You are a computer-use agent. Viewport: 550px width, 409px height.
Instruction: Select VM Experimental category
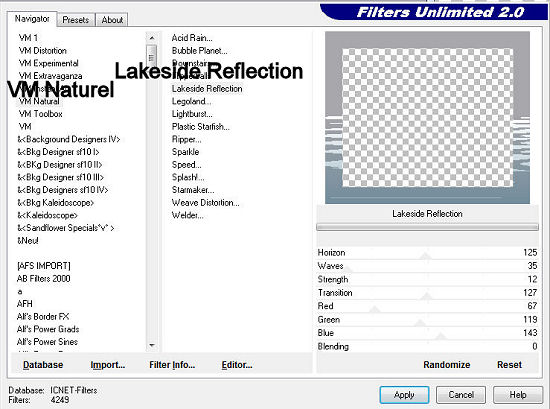(x=48, y=63)
